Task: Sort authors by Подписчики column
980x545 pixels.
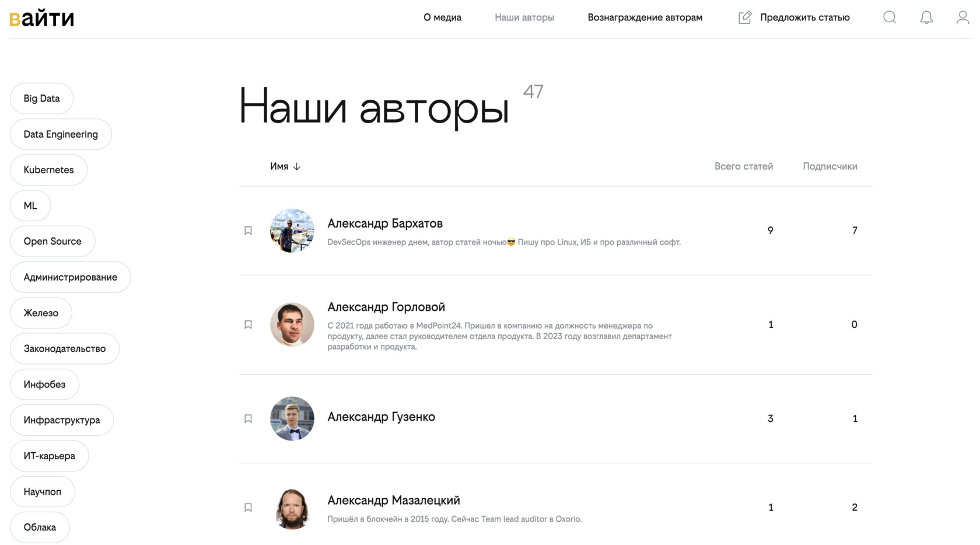Action: point(829,166)
